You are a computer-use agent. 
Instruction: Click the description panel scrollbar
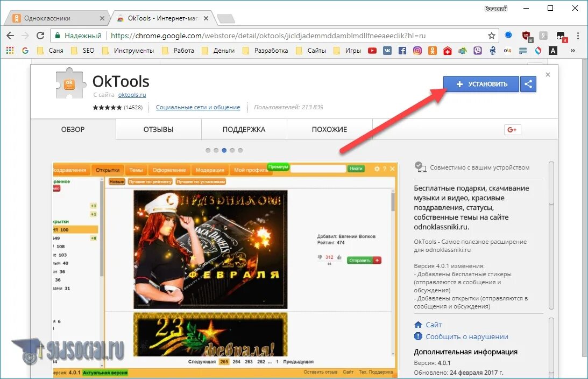(x=551, y=236)
